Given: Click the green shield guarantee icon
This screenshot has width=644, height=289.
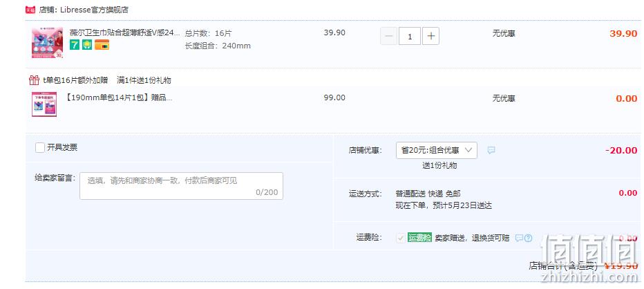Looking at the screenshot, I should click(87, 45).
